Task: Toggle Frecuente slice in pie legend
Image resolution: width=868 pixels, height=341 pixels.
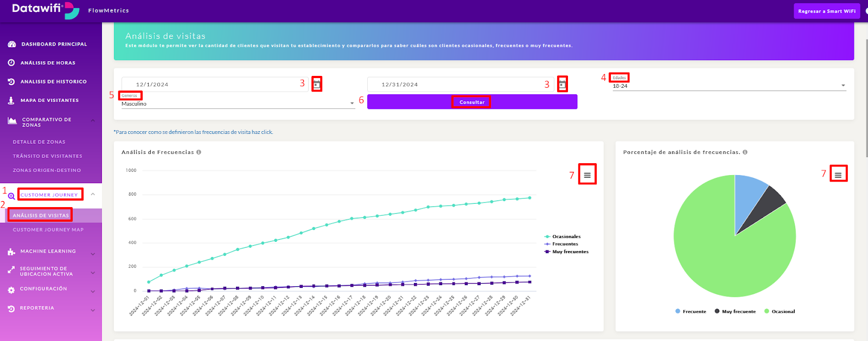Action: tap(691, 311)
